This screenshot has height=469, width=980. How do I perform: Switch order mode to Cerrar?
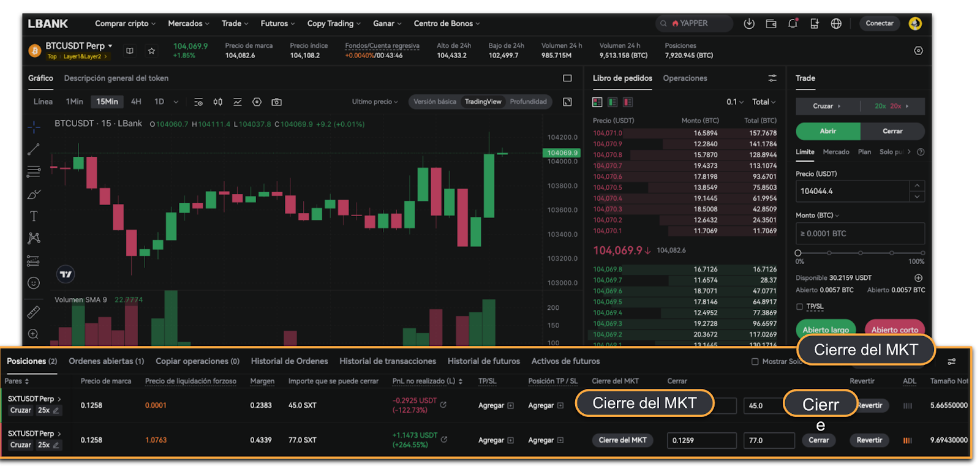click(x=892, y=131)
